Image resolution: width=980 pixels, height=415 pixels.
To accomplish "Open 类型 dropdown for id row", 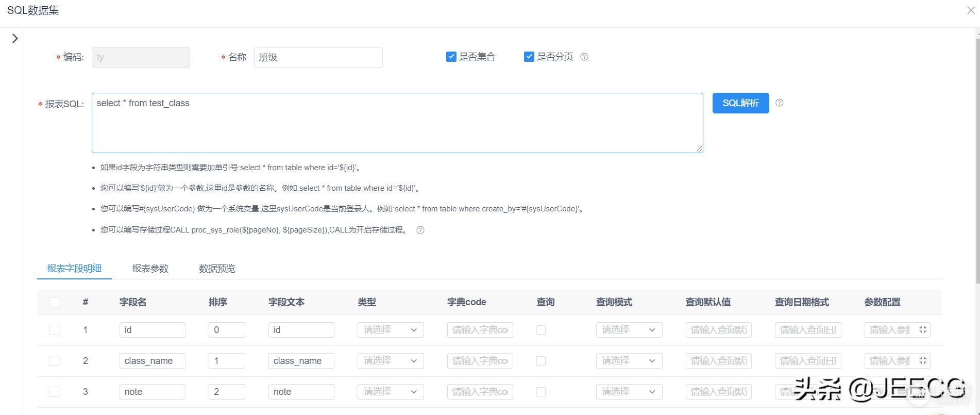I will point(391,330).
